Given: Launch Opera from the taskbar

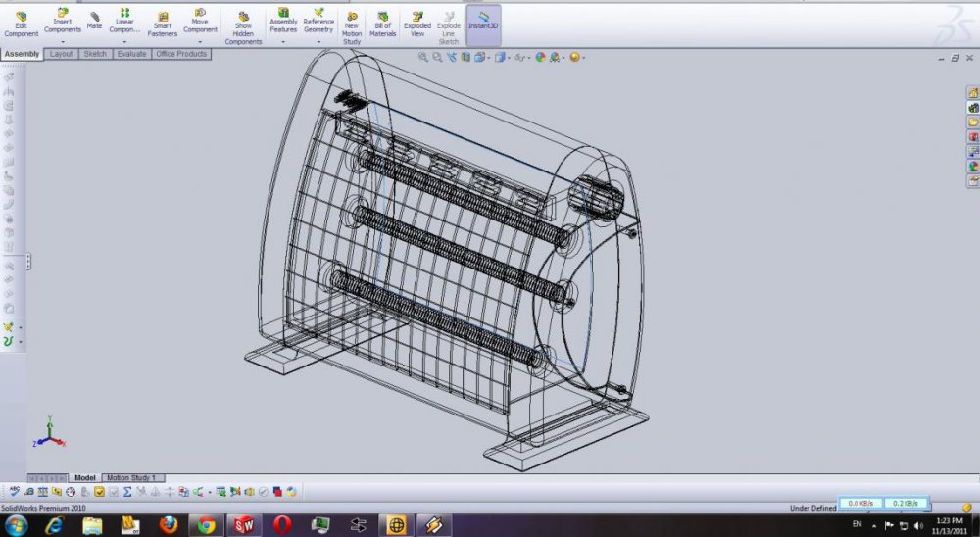Looking at the screenshot, I should pyautogui.click(x=282, y=525).
